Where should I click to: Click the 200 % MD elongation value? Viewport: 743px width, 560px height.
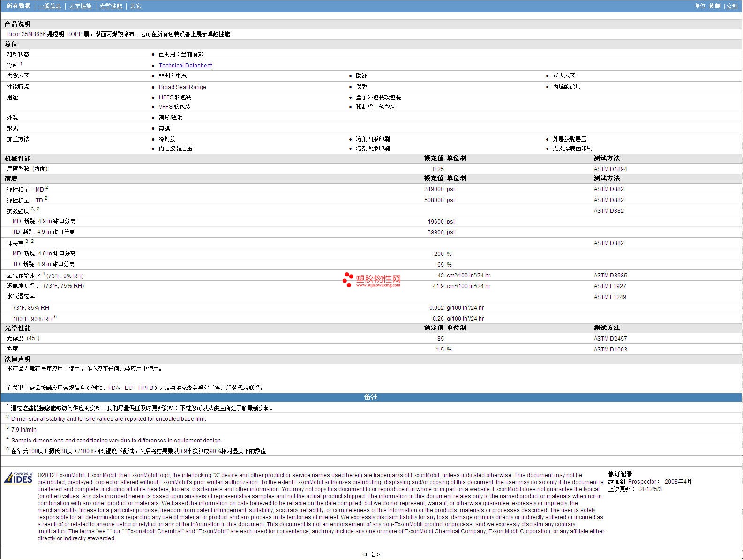click(443, 254)
